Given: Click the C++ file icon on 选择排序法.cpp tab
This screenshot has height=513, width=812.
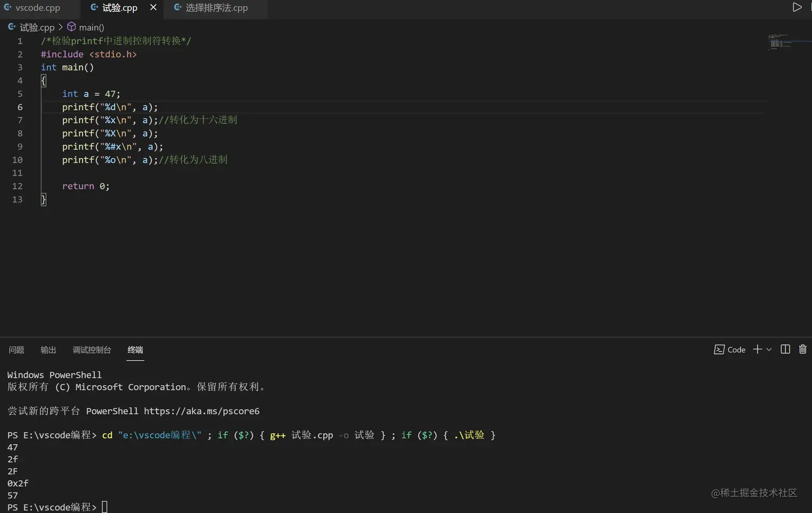Looking at the screenshot, I should 178,8.
